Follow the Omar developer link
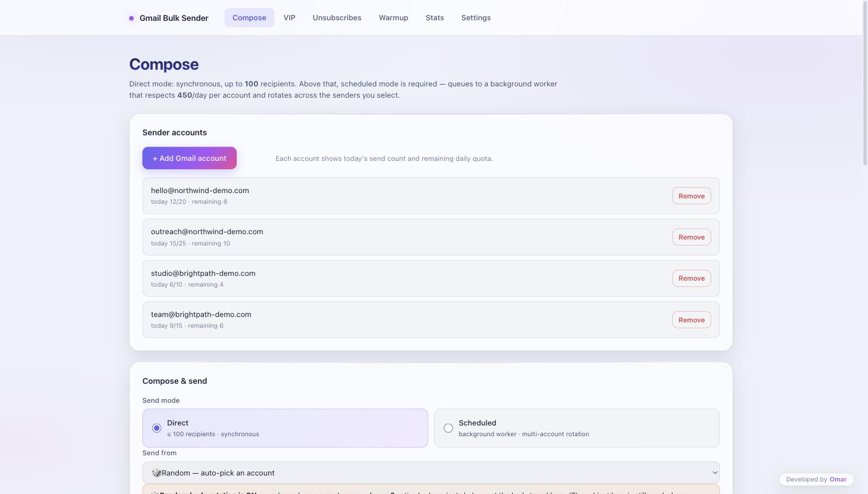Image resolution: width=868 pixels, height=494 pixels. [x=838, y=479]
